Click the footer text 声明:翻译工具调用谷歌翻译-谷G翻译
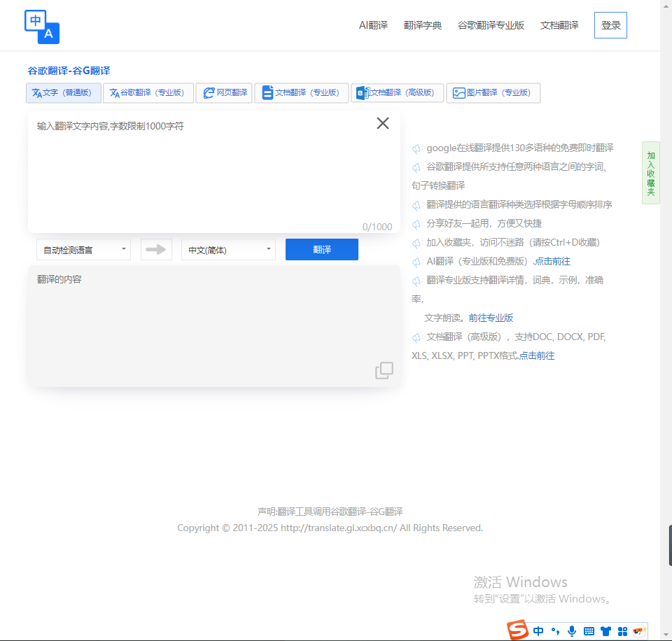672x641 pixels. tap(330, 512)
